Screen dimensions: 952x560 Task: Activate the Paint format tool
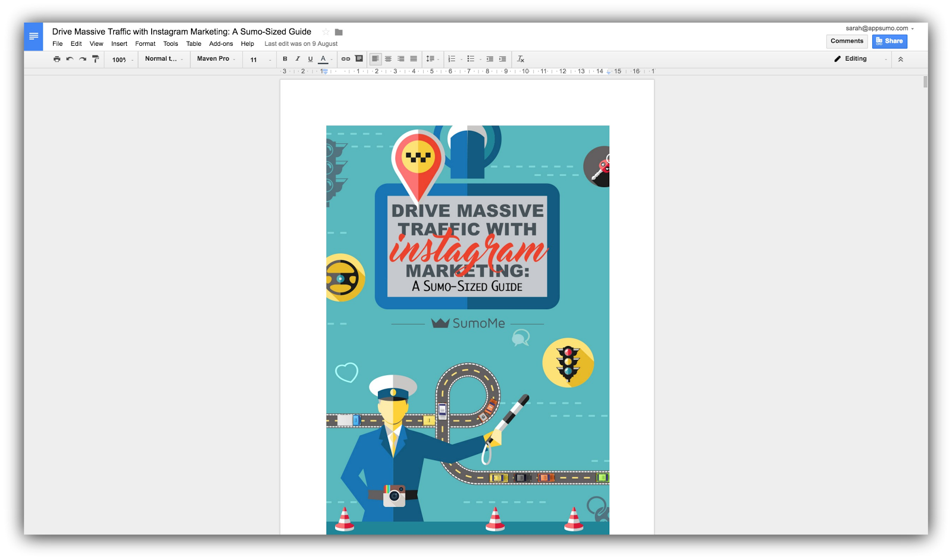point(95,59)
